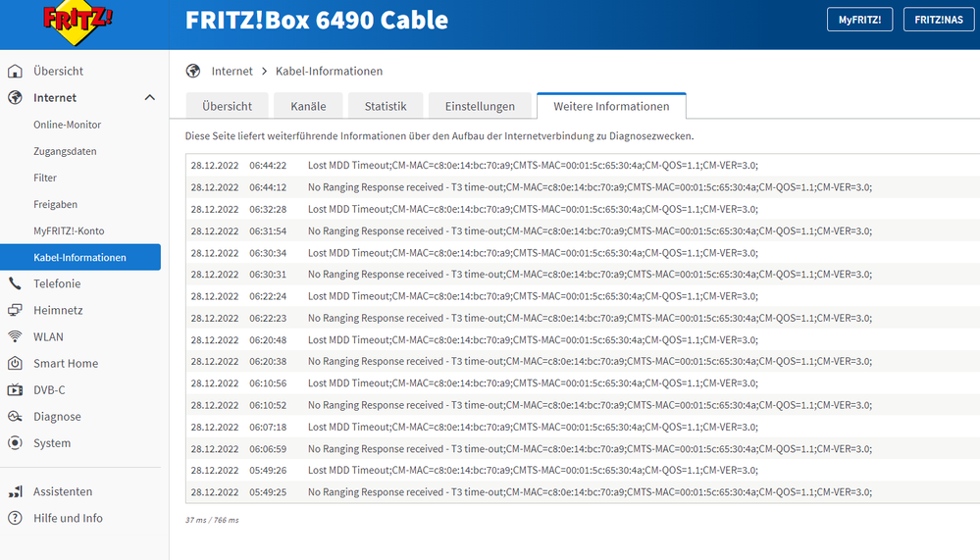Viewport: 980px width, 560px height.
Task: Switch to the Kanäle tab
Action: [308, 106]
